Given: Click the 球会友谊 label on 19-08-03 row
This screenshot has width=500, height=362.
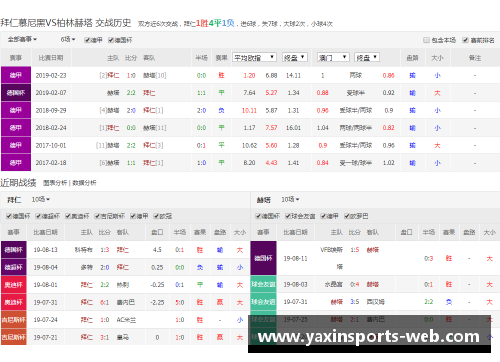Looking at the screenshot, I should pyautogui.click(x=263, y=284).
